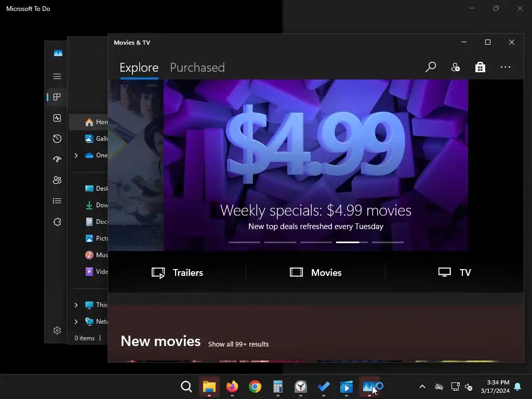Click the previous banner slide peeking at left

click(136, 165)
